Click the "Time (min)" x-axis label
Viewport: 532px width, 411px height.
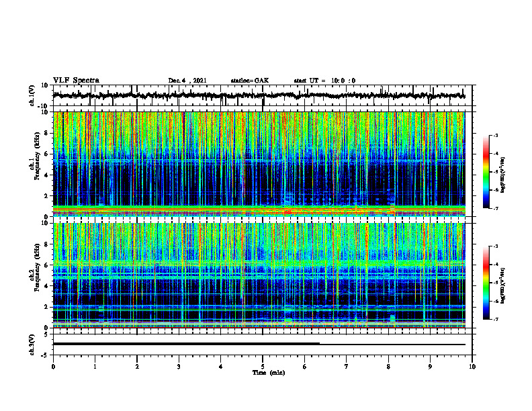pyautogui.click(x=269, y=373)
